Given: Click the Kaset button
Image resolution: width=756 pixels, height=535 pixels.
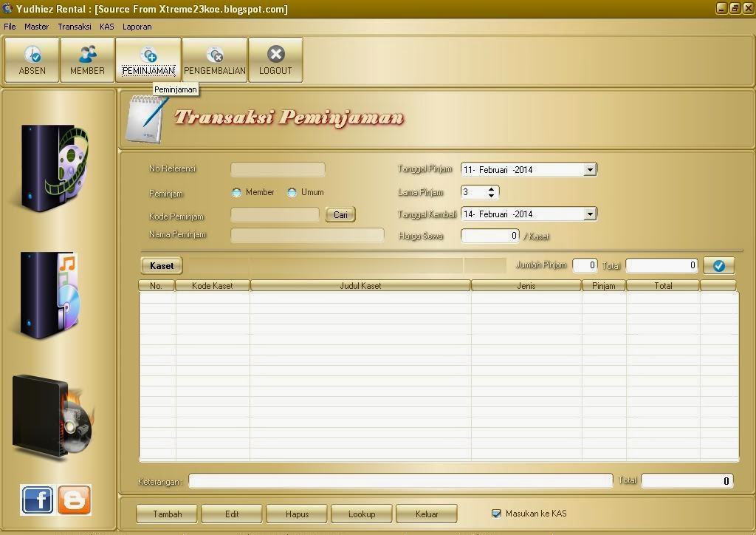Looking at the screenshot, I should click(x=162, y=266).
